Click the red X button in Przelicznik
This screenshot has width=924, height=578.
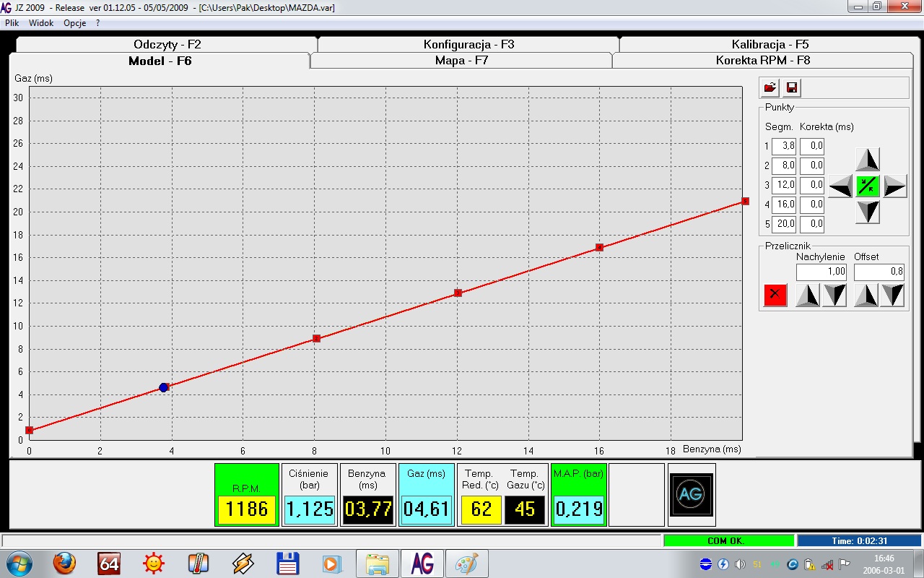point(775,295)
